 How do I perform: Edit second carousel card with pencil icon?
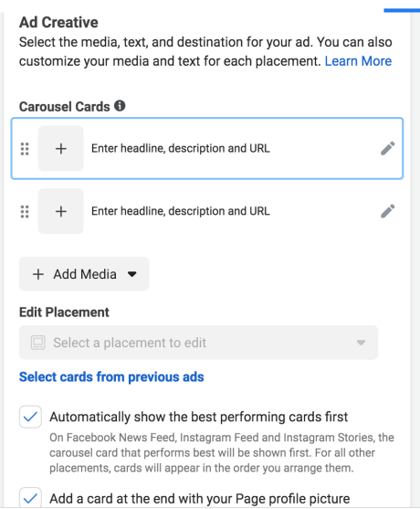pos(387,211)
